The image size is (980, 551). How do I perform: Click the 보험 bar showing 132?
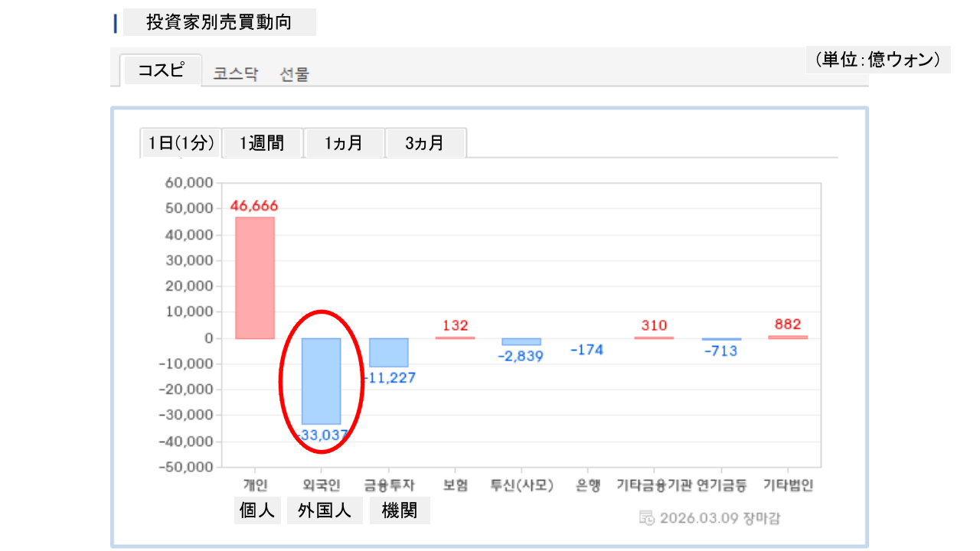click(x=455, y=337)
